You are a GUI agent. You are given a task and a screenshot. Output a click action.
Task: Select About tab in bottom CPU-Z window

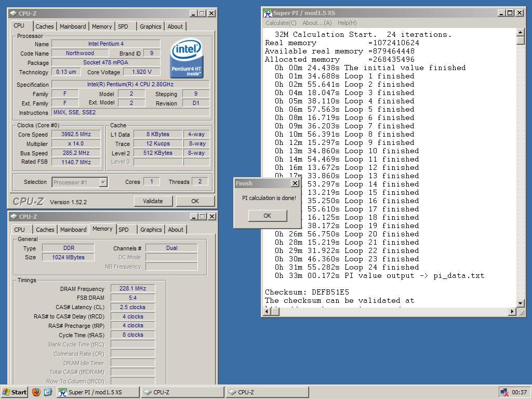point(176,230)
